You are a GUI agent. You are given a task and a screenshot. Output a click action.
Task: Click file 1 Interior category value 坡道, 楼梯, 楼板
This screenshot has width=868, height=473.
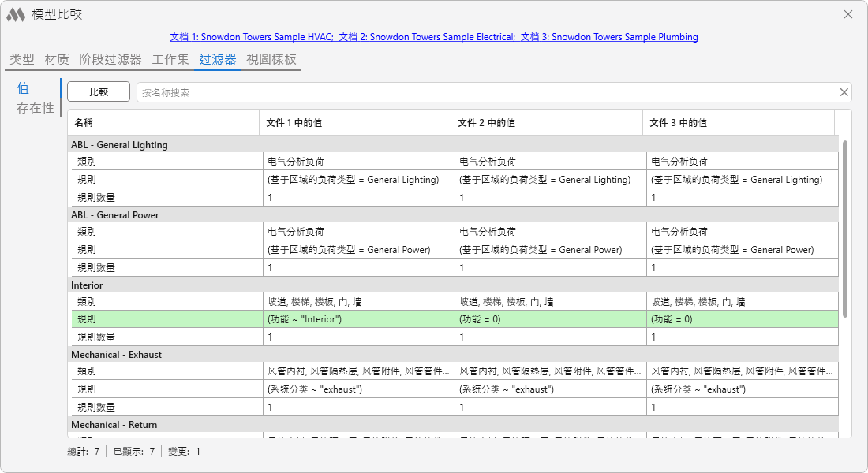tap(314, 302)
